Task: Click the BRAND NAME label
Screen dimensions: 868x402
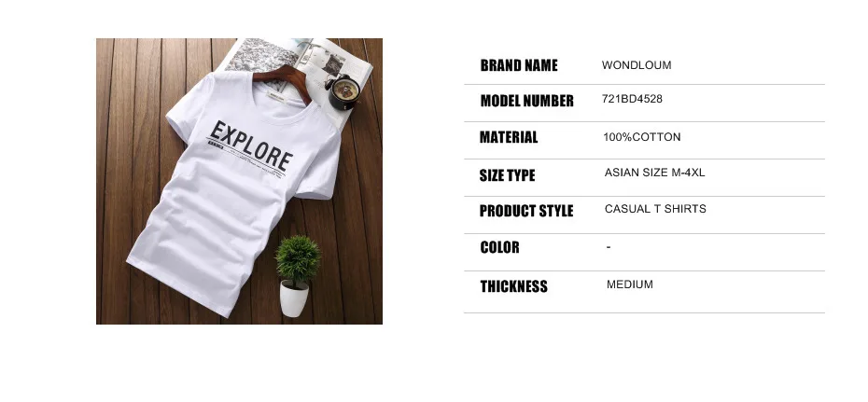Action: tap(519, 65)
